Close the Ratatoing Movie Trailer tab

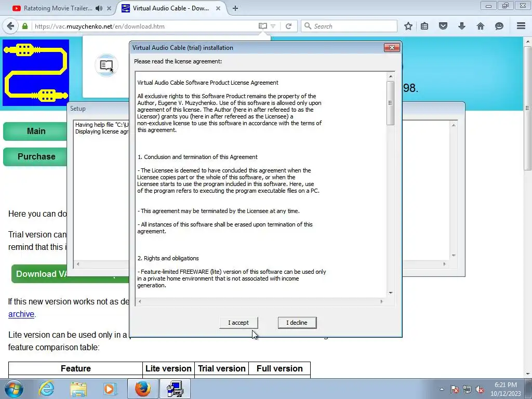tap(109, 8)
